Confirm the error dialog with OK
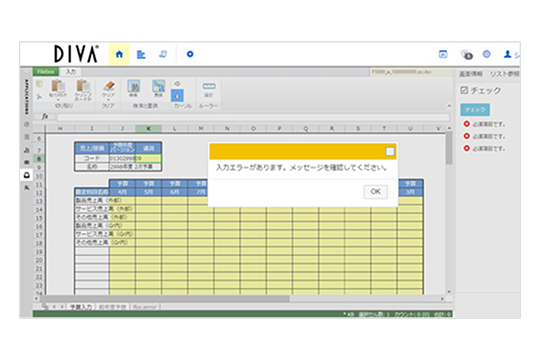This screenshot has width=540, height=360. 375,192
